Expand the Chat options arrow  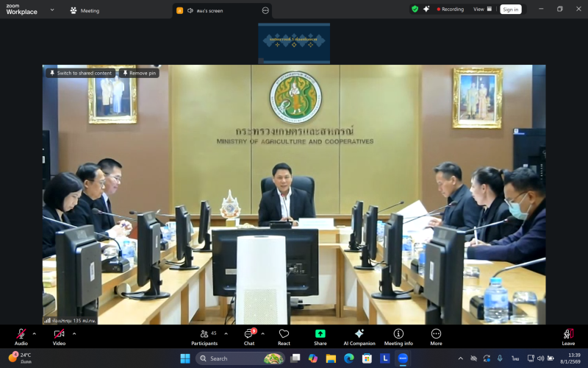pos(263,333)
